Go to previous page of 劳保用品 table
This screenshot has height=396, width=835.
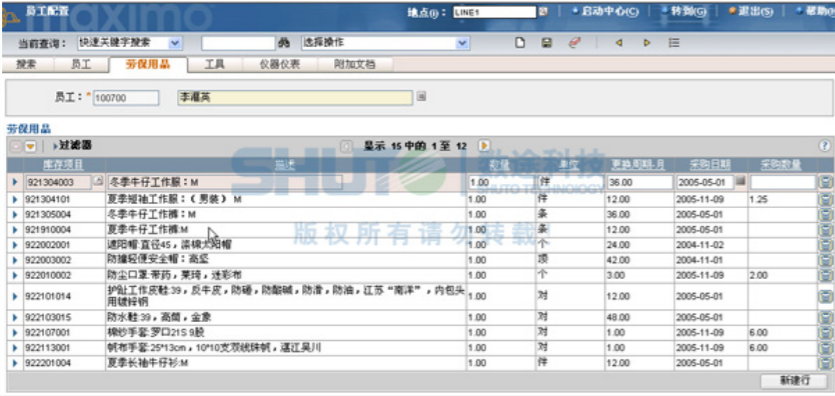[x=347, y=145]
